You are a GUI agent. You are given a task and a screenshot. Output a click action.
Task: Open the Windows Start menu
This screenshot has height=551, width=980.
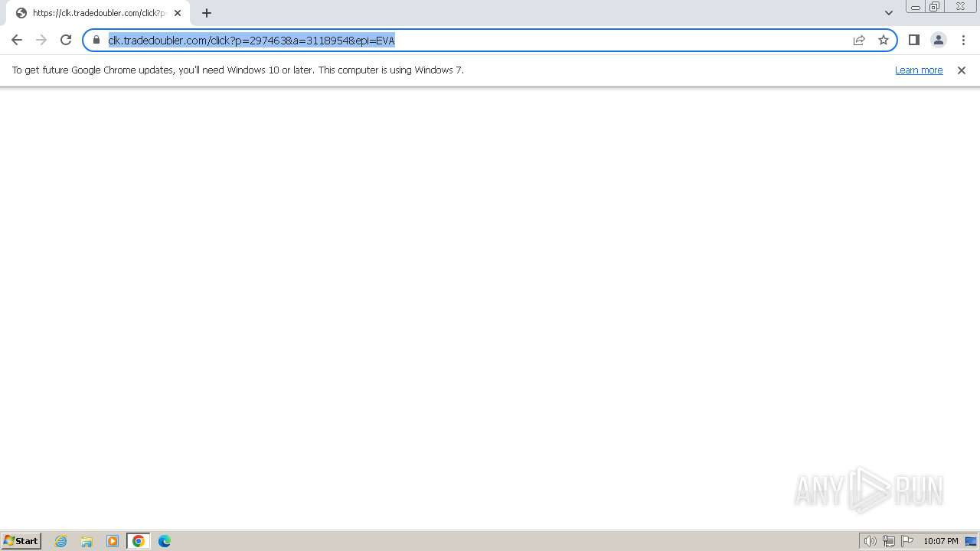point(21,540)
